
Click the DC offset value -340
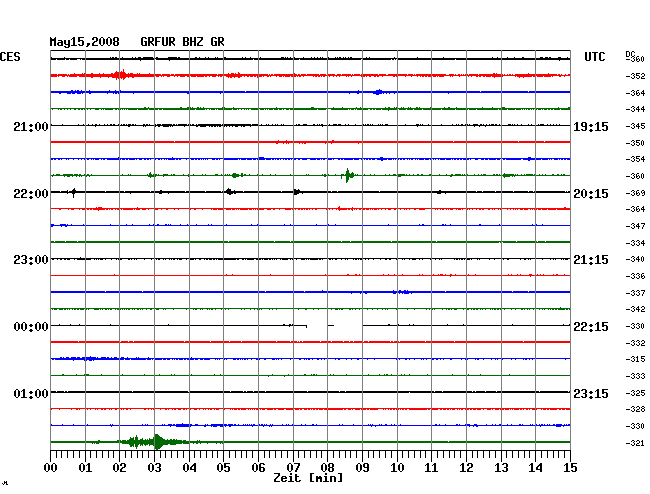click(635, 259)
